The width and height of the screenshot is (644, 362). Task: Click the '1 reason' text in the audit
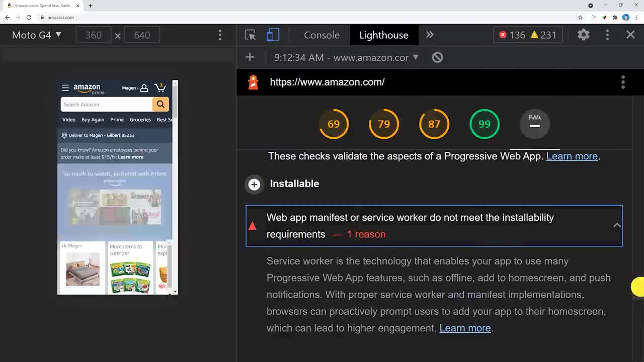[366, 234]
